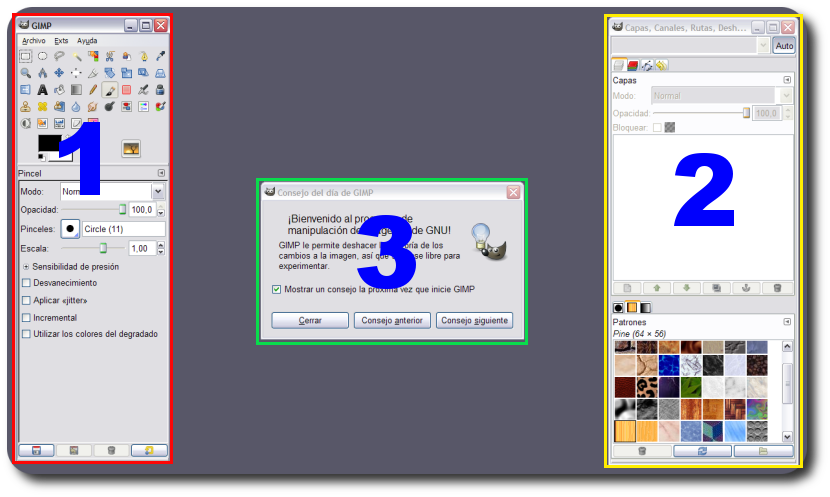Activate the Move tool
Viewport: 830px width, 497px height.
click(59, 73)
